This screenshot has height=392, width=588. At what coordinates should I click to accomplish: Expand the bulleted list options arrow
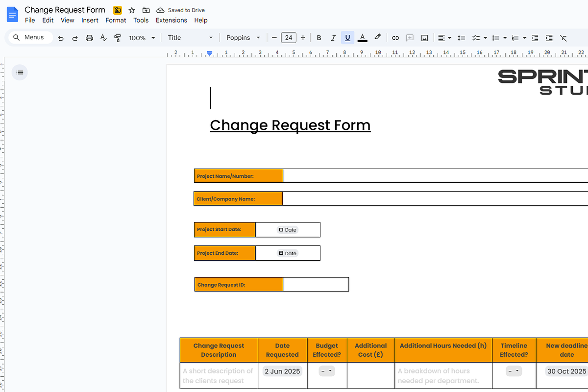[505, 38]
